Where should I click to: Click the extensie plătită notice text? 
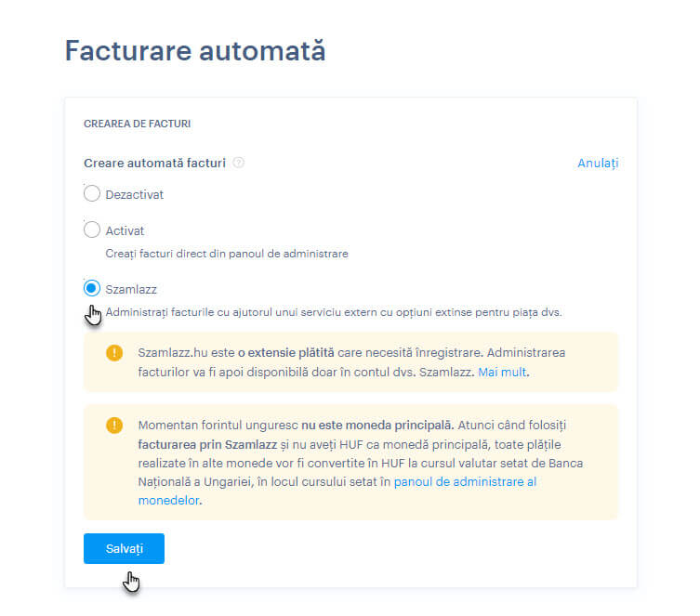tap(351, 362)
